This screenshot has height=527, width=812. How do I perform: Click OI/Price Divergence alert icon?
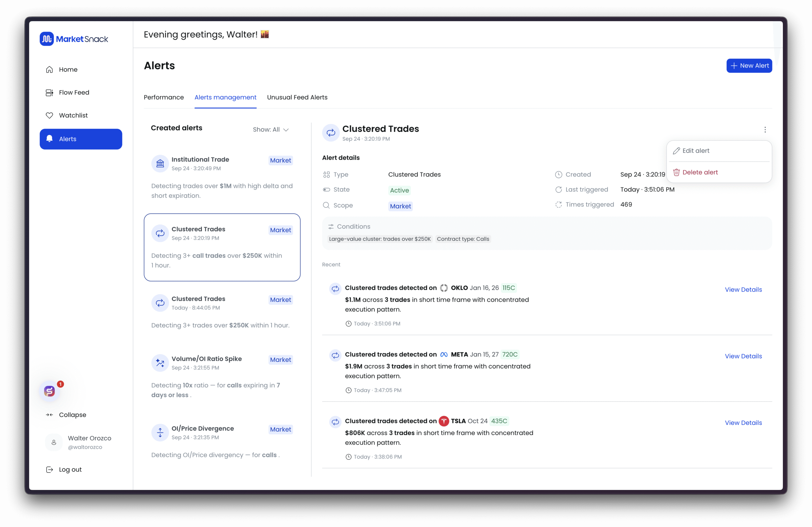(x=160, y=433)
